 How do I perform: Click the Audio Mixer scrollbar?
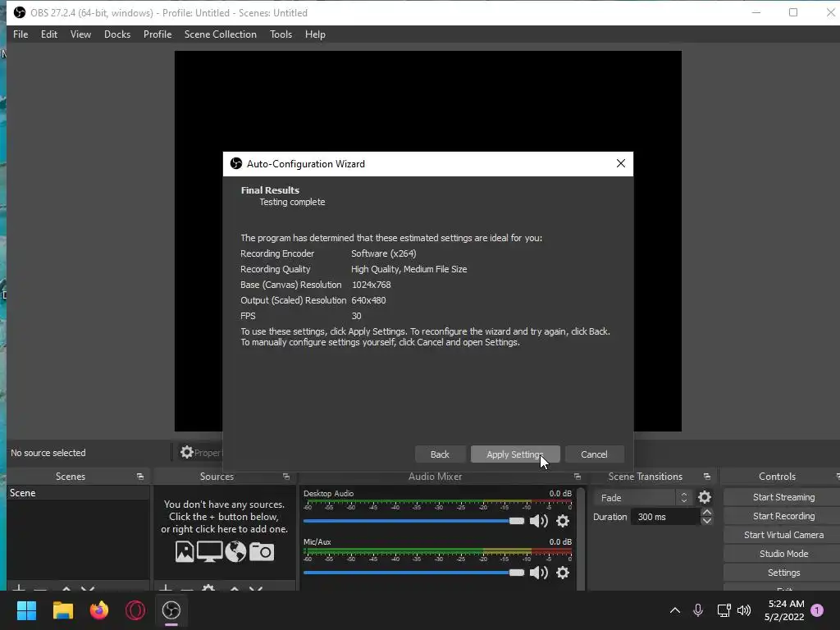tap(582, 538)
